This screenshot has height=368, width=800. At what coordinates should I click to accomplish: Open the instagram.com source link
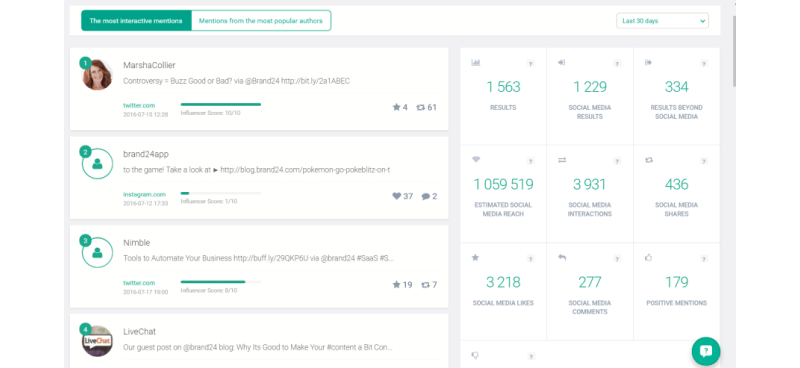pyautogui.click(x=144, y=194)
